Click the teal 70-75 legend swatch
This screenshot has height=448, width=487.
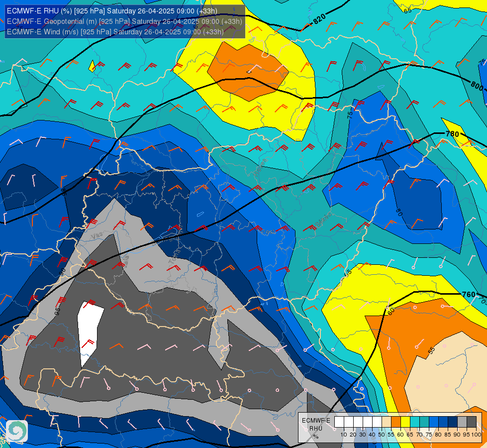coord(424,422)
